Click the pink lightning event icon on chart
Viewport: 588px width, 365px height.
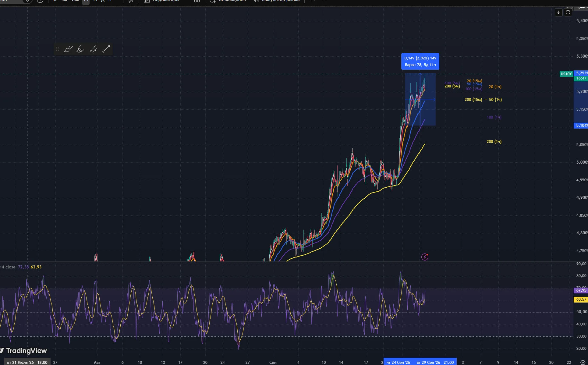(x=425, y=257)
